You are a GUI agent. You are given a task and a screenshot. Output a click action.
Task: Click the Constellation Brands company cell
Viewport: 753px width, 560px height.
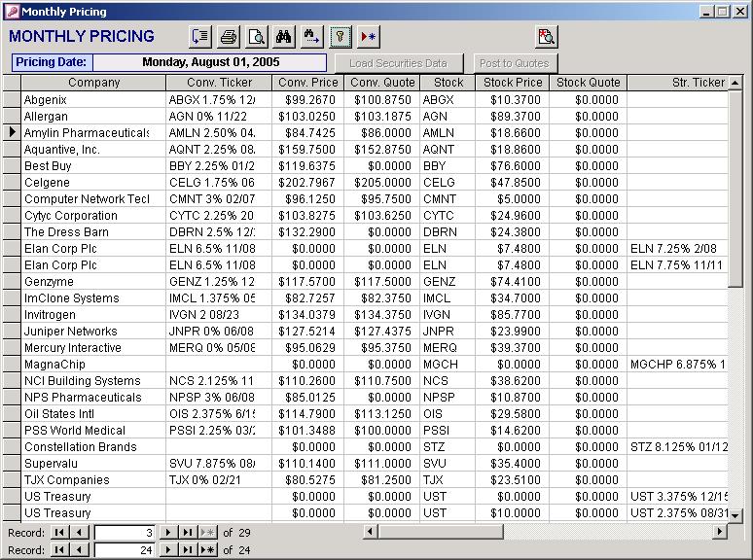(x=93, y=447)
